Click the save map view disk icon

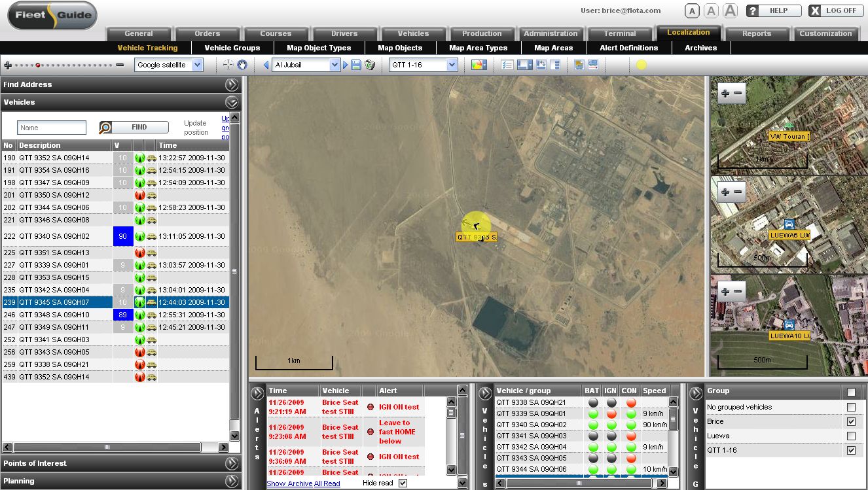(x=356, y=65)
